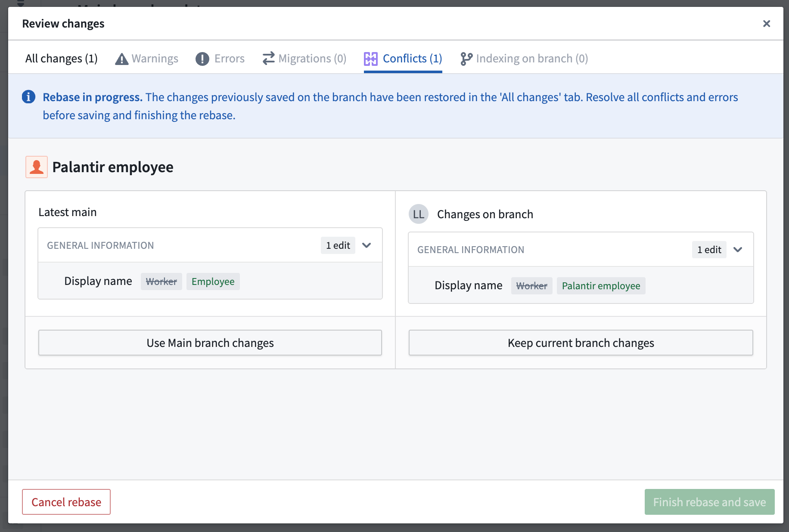Click the struck-through Worker tag

click(161, 281)
